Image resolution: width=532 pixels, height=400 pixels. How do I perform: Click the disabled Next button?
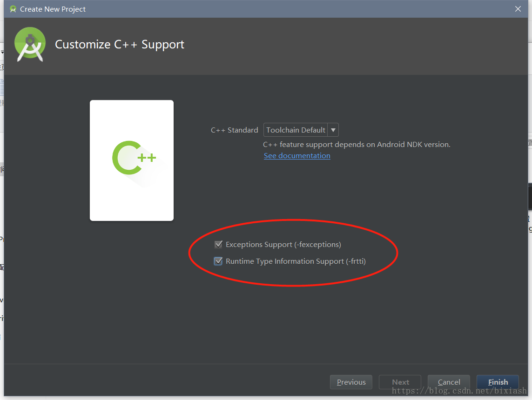click(400, 382)
